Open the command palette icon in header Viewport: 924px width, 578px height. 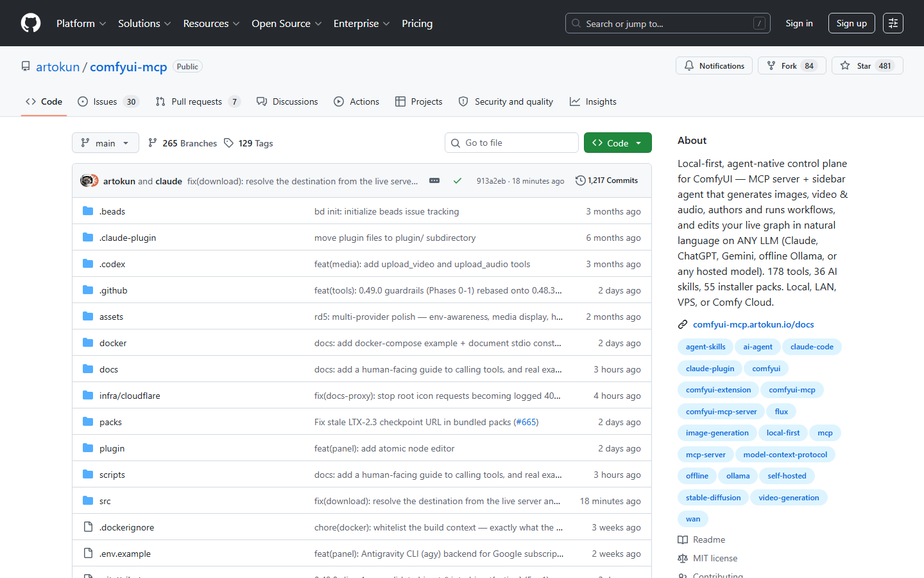pos(893,23)
